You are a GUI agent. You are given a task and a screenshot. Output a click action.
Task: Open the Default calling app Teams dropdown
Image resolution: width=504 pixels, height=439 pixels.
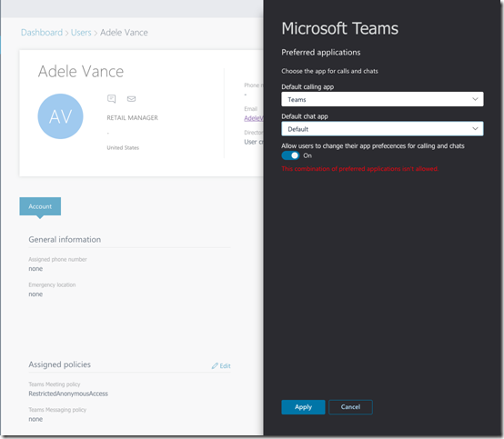[x=382, y=99]
